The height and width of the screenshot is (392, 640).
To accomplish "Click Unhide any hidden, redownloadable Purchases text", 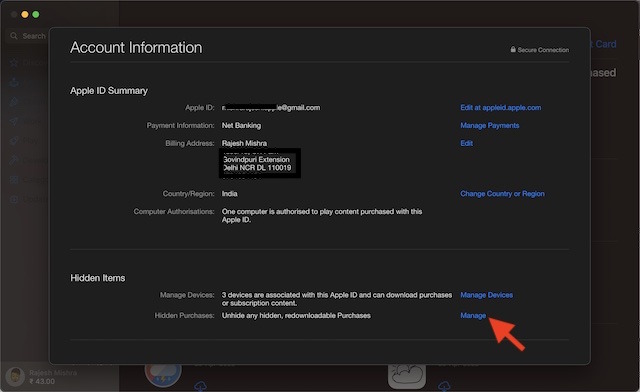I will point(296,316).
